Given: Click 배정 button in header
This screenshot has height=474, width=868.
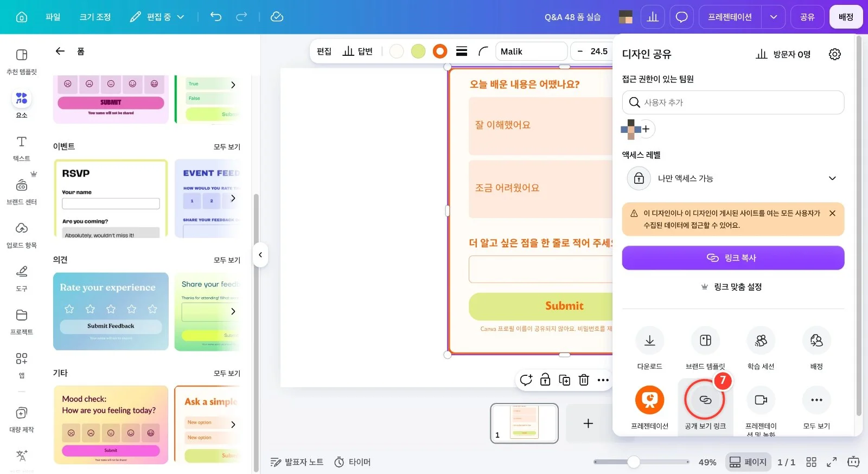Looking at the screenshot, I should (x=846, y=17).
